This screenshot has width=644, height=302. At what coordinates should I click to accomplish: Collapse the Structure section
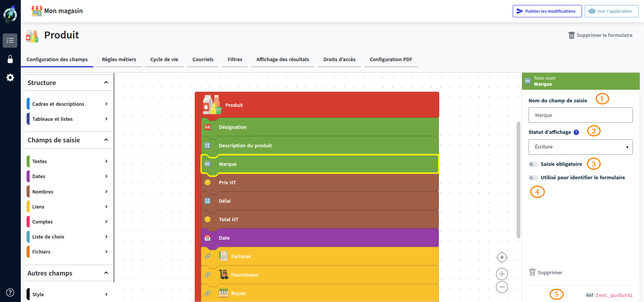[106, 83]
